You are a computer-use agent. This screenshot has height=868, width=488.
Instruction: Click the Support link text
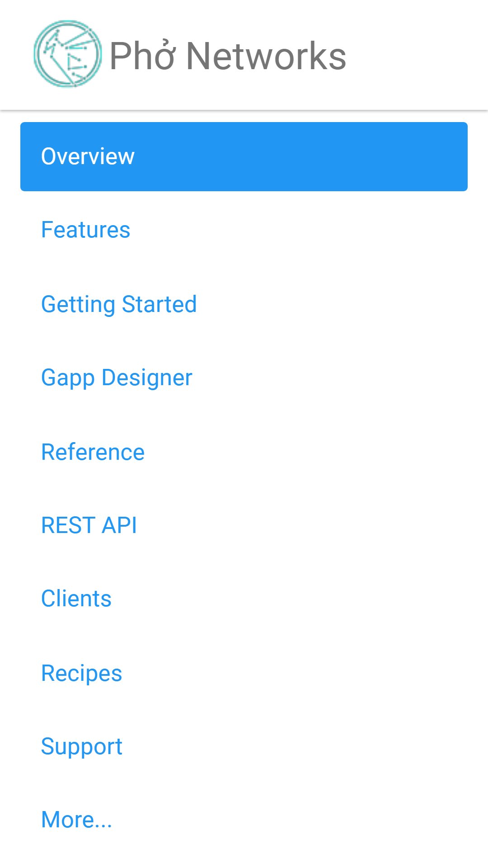[x=82, y=747]
